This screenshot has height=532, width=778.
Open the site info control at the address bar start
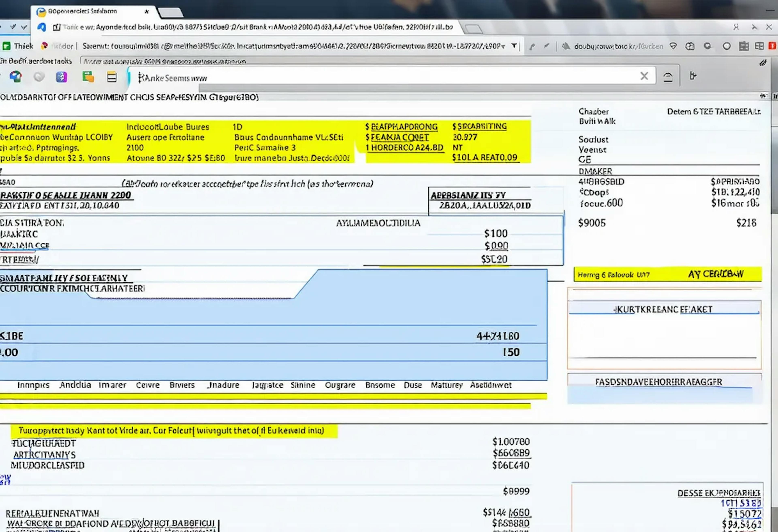[57, 27]
